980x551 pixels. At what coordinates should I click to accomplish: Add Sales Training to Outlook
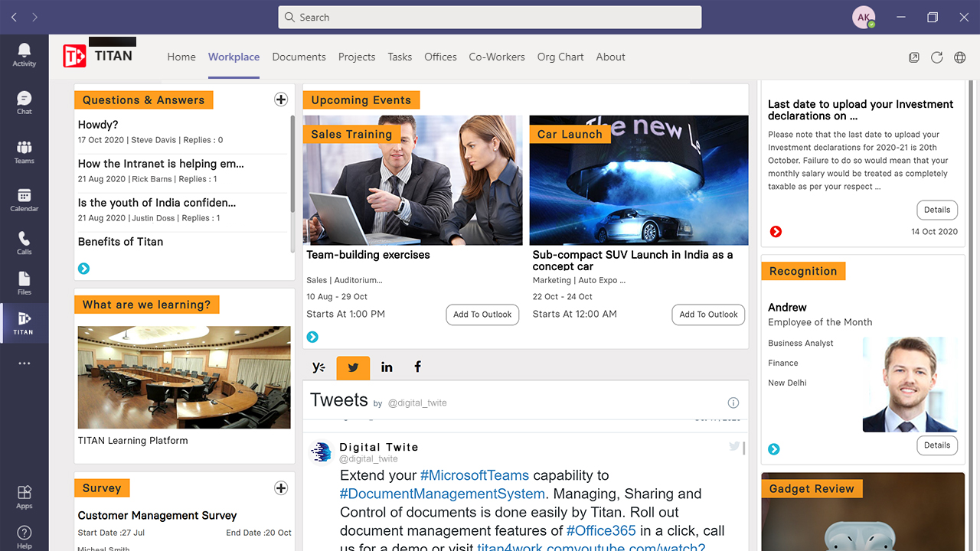[x=482, y=315]
